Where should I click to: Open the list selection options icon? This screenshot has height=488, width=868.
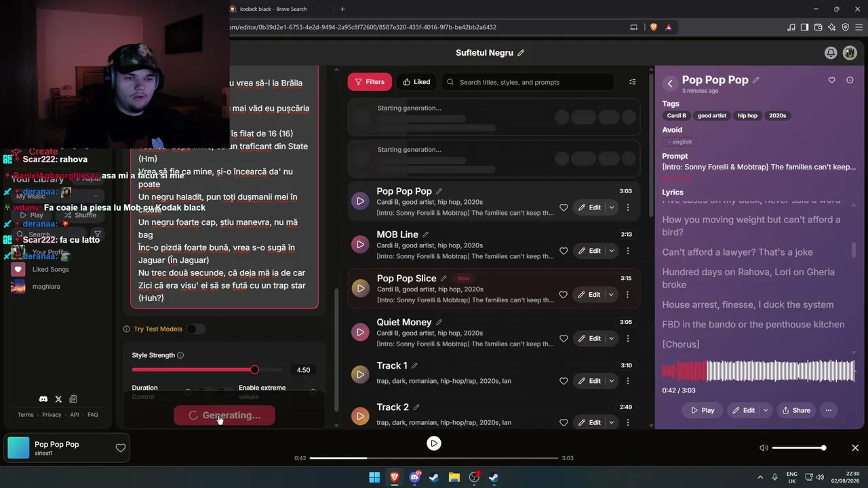pos(633,82)
